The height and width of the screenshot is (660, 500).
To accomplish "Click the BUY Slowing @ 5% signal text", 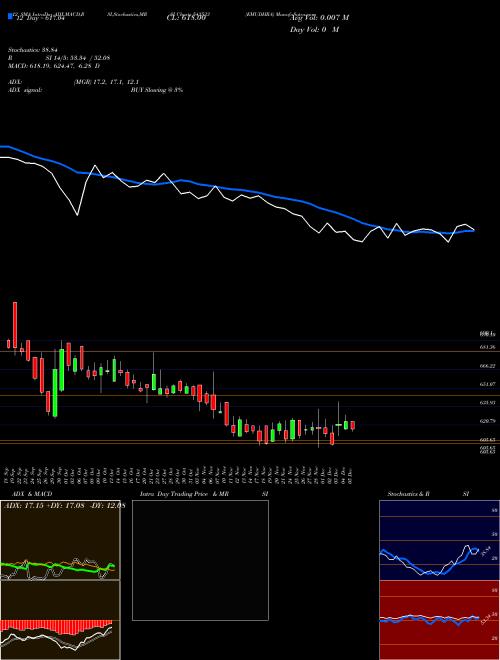I will [x=157, y=90].
